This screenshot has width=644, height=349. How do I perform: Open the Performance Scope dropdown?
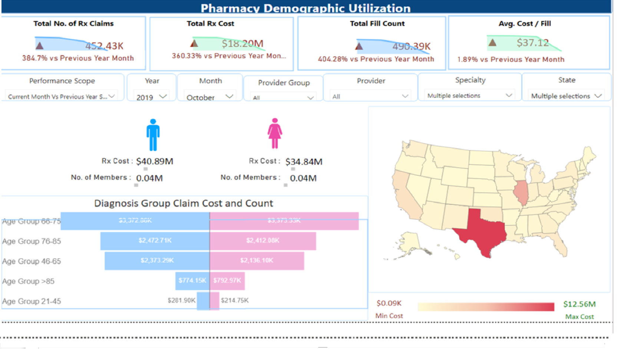[62, 96]
